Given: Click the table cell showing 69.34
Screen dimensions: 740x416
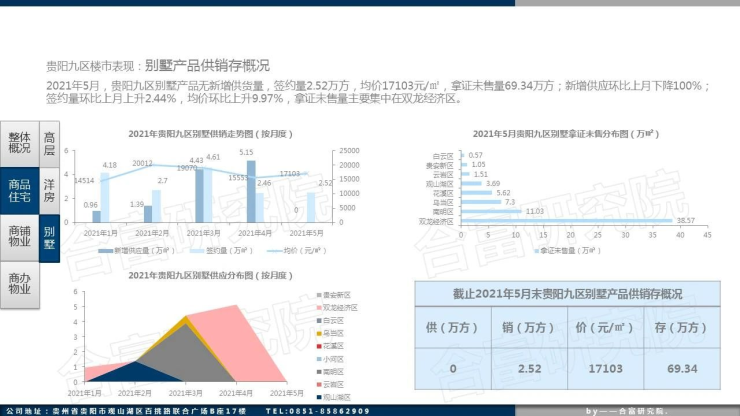Looking at the screenshot, I should (681, 369).
